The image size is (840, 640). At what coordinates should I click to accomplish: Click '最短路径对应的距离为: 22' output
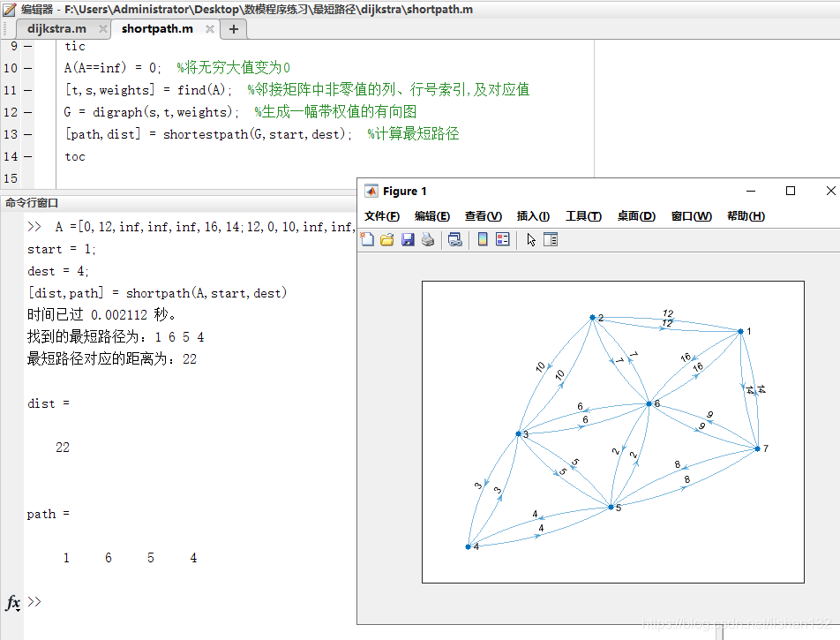coord(112,358)
